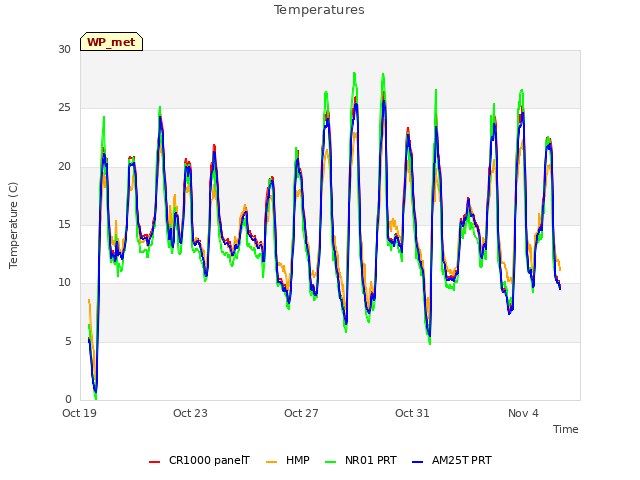Click the Nov 4 x-axis label
The width and height of the screenshot is (640, 480).
pyautogui.click(x=523, y=413)
